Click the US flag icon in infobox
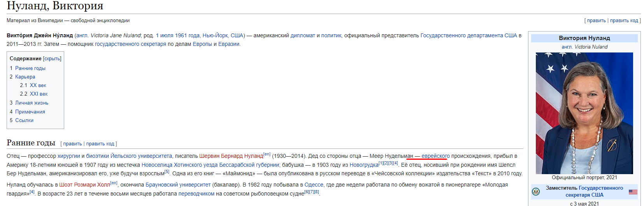644x206 pixels. click(x=633, y=192)
